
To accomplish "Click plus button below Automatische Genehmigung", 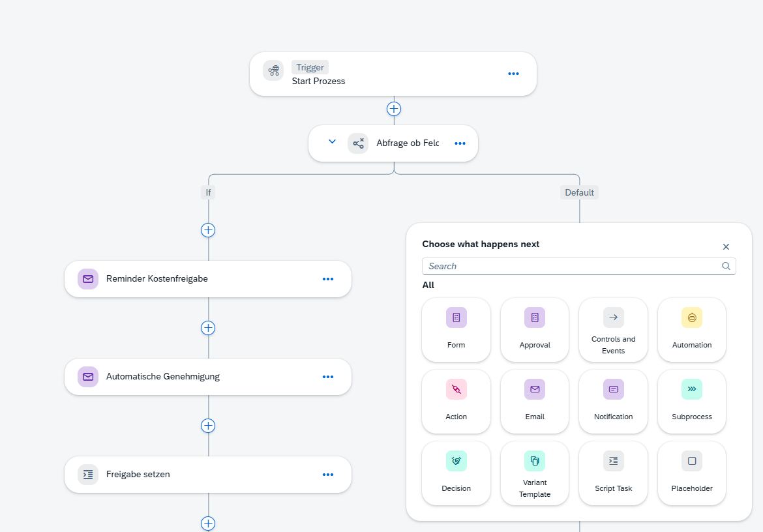I will tap(208, 426).
